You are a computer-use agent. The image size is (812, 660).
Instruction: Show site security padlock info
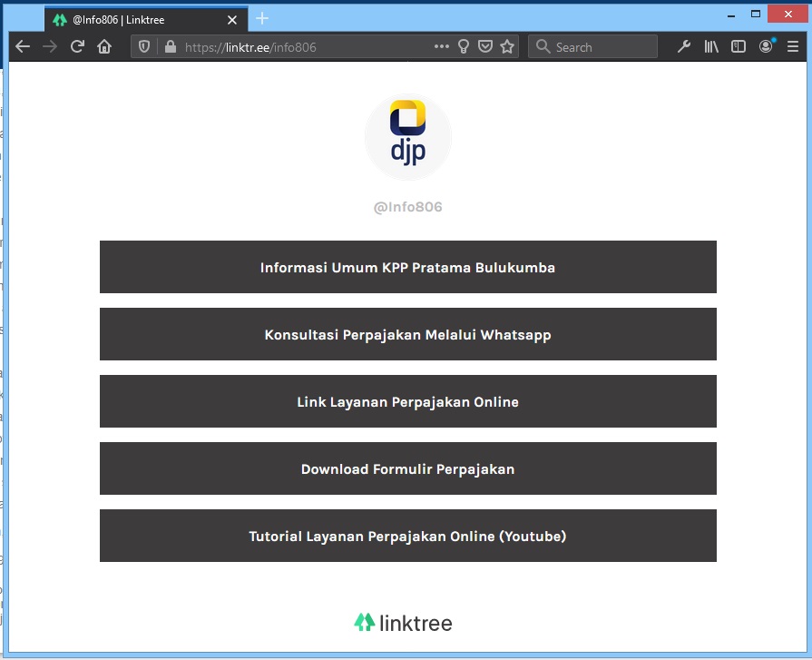(x=169, y=47)
